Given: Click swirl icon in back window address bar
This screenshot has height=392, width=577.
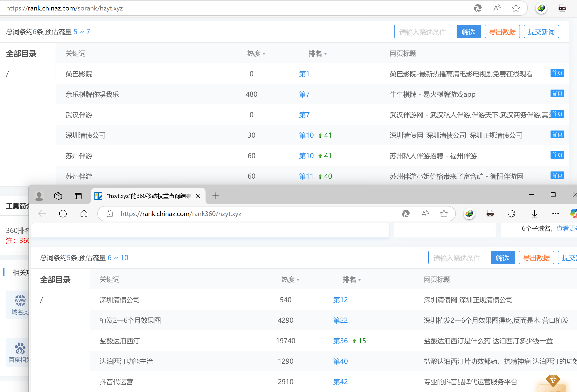Looking at the screenshot, I should coord(477,8).
